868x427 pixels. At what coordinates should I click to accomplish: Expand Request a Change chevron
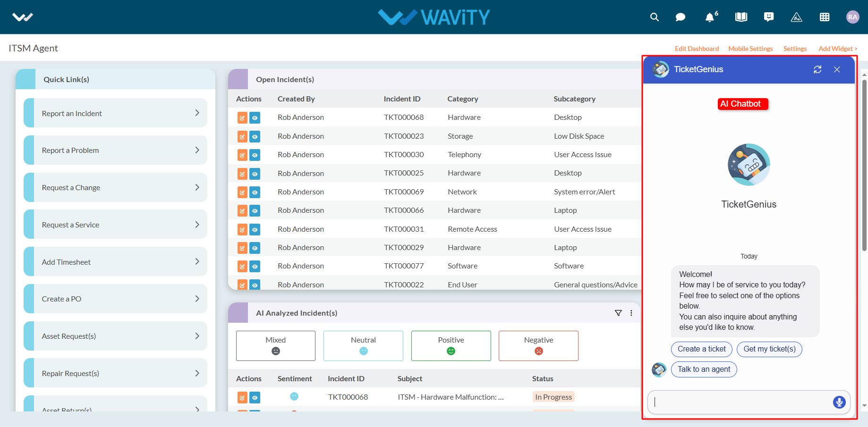tap(197, 187)
